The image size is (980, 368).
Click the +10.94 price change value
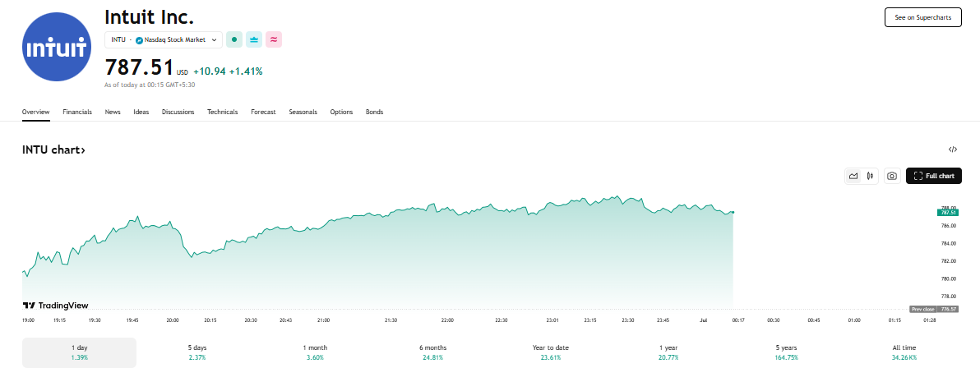click(x=210, y=71)
